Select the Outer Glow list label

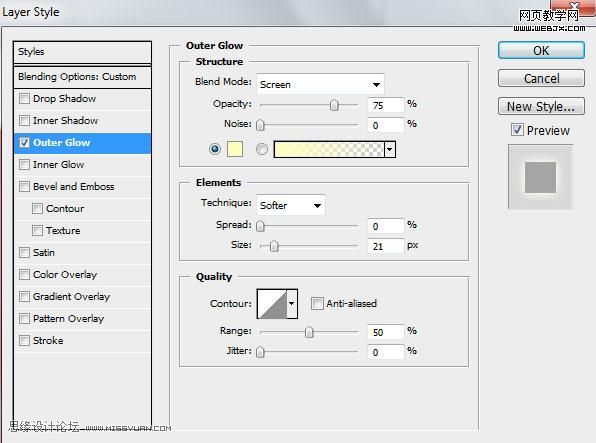(x=62, y=143)
